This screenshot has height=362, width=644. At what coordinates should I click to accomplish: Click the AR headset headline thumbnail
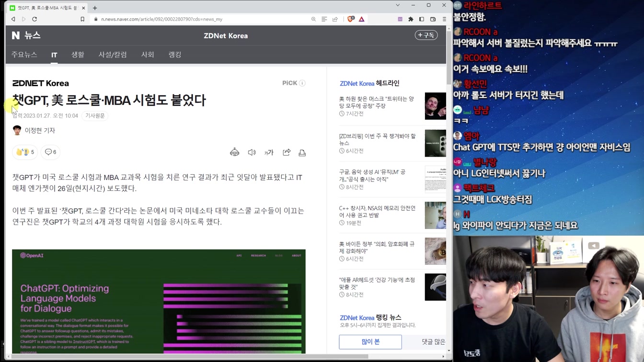click(x=435, y=287)
